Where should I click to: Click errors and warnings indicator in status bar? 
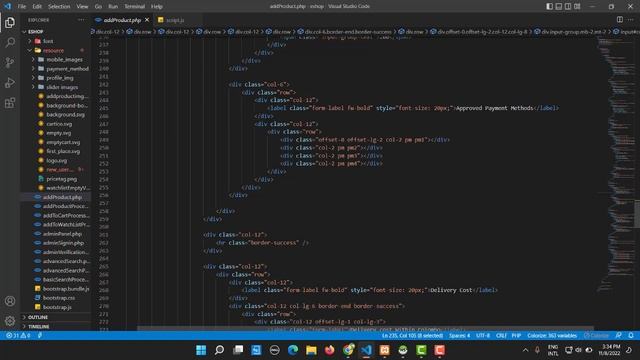tap(18, 336)
